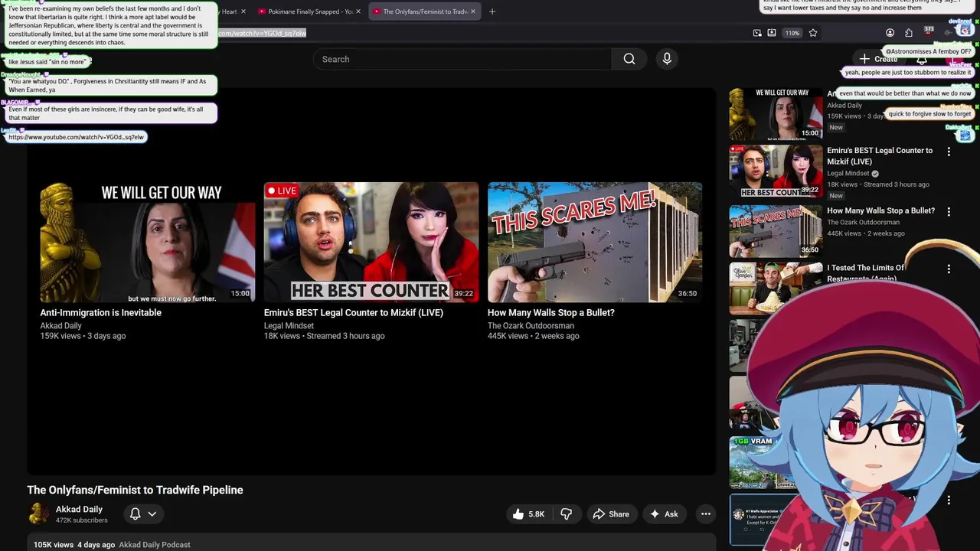Open end-screen title Emiru's BEST Legal Counter to Mizkif
The height and width of the screenshot is (551, 980).
coord(354,312)
